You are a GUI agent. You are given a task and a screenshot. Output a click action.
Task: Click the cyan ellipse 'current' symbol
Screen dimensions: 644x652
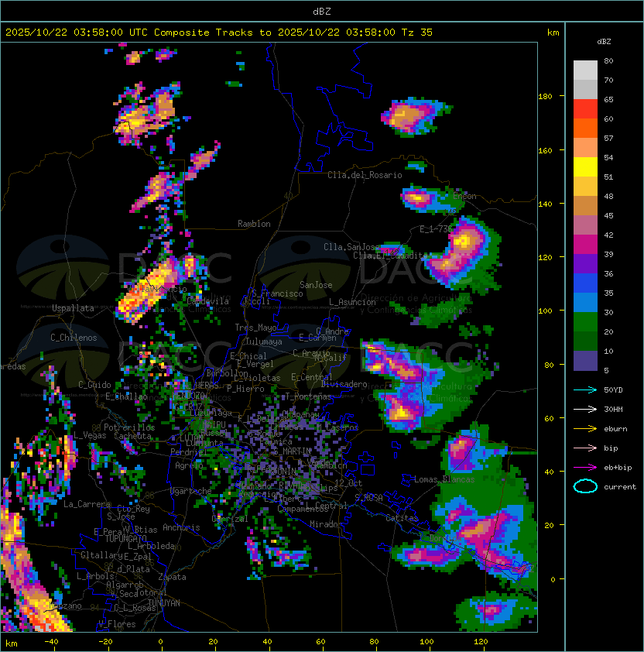585,486
